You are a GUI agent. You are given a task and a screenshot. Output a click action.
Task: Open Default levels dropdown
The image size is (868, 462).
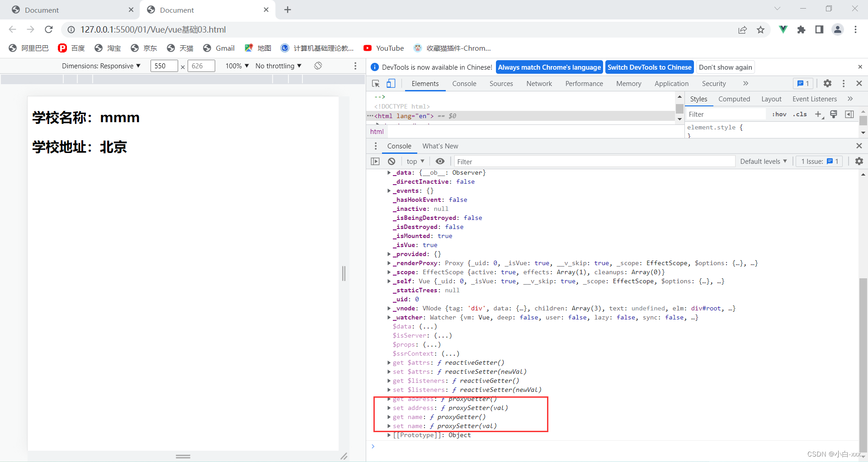pyautogui.click(x=764, y=162)
